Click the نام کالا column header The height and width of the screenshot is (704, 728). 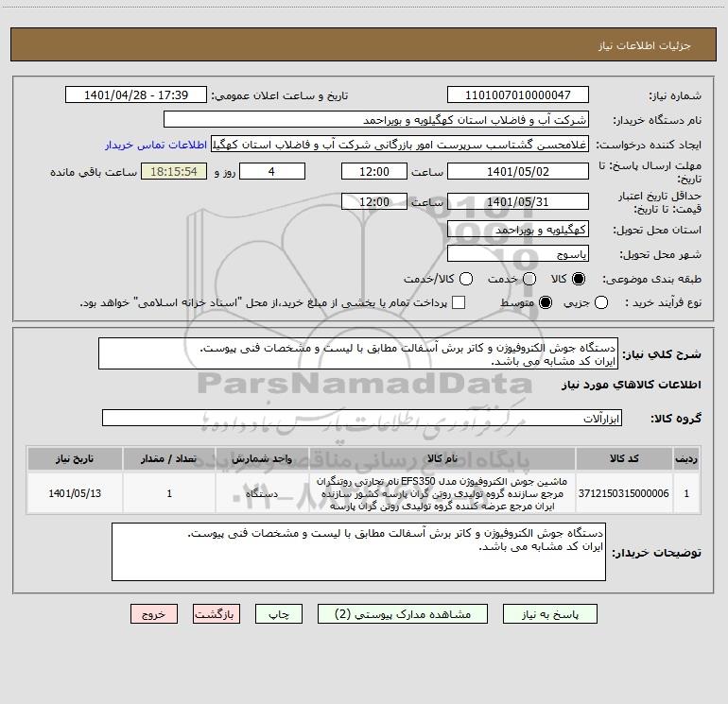(442, 458)
